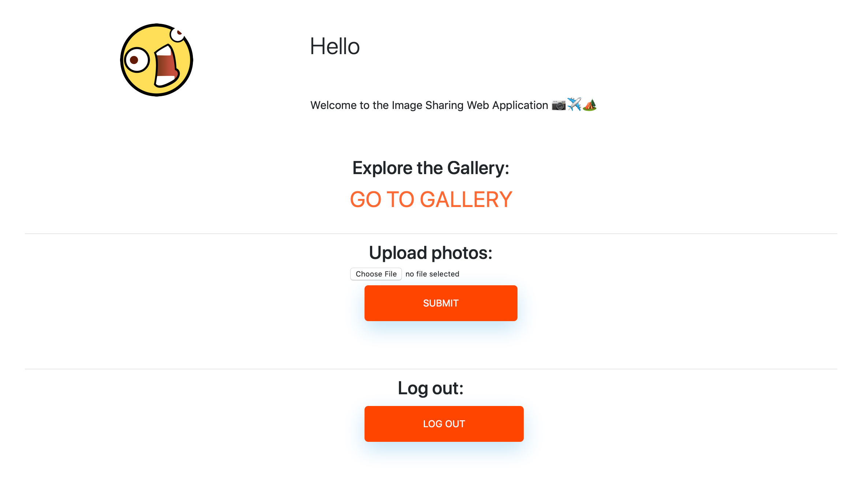Click the 'Explore the Gallery:' heading
The height and width of the screenshot is (504, 863).
[x=431, y=168]
